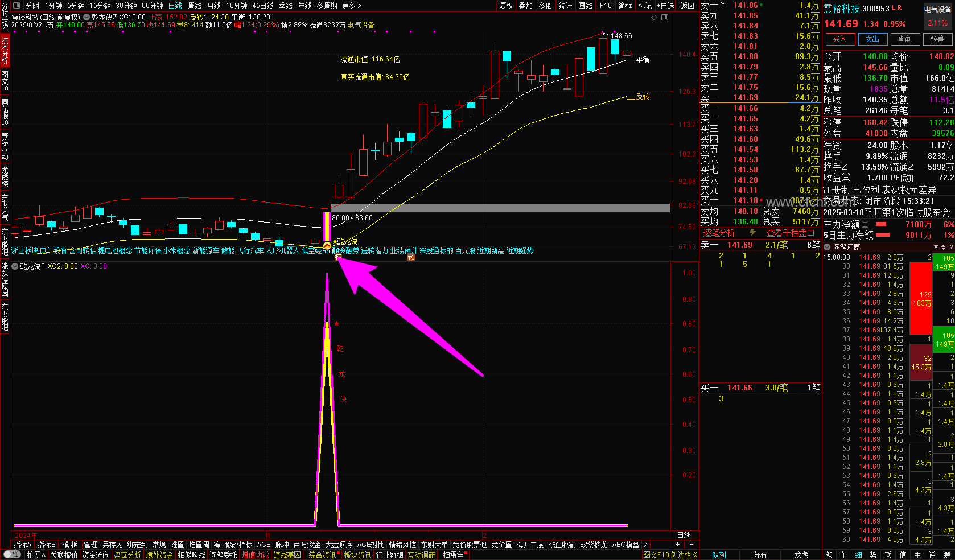Expand the 扩展 panel
The width and height of the screenshot is (955, 560).
36,555
